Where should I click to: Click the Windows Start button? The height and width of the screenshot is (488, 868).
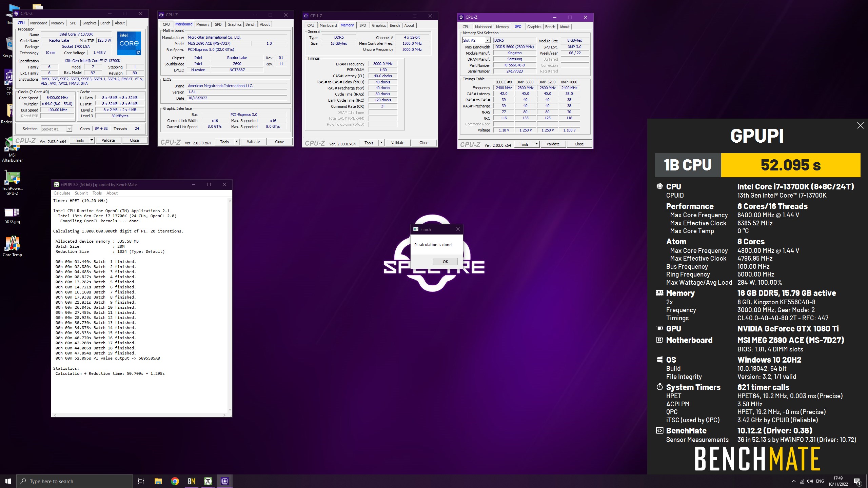click(8, 481)
